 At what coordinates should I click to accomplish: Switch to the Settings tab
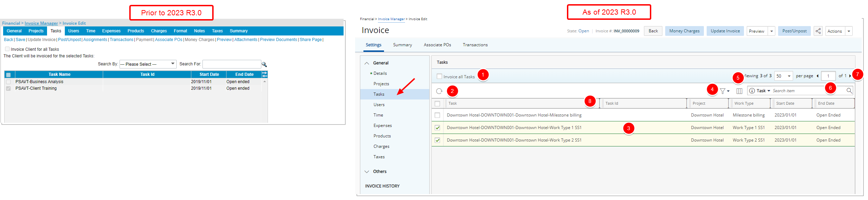pyautogui.click(x=373, y=45)
